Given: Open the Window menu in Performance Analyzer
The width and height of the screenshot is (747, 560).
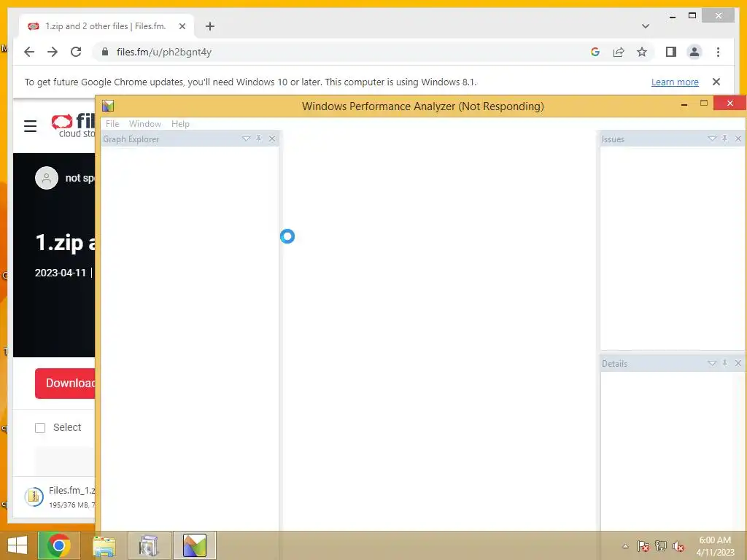Looking at the screenshot, I should point(145,124).
